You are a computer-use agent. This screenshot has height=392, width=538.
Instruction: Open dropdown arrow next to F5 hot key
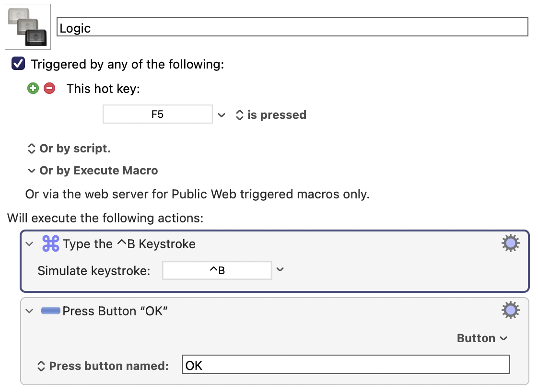point(222,115)
